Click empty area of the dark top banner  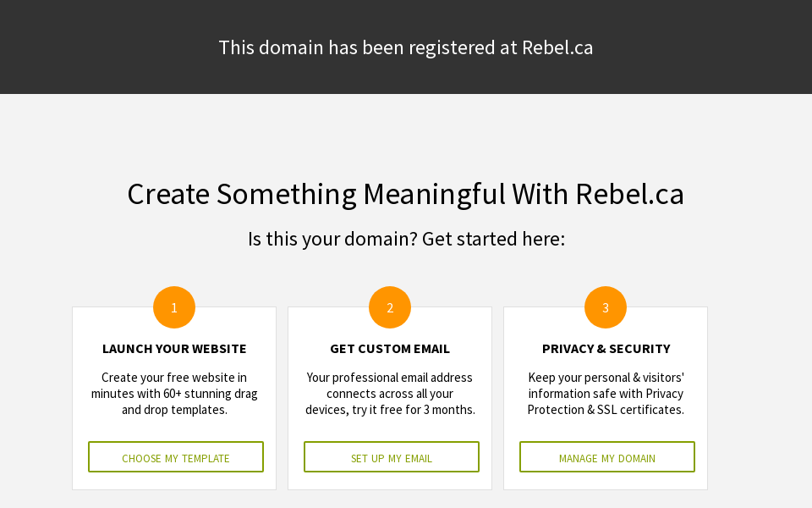point(101,47)
